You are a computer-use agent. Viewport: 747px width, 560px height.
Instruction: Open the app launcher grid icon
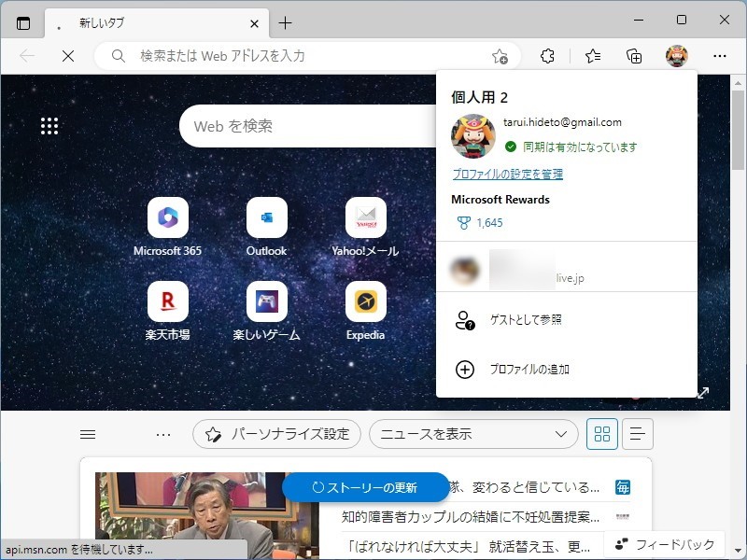coord(49,126)
